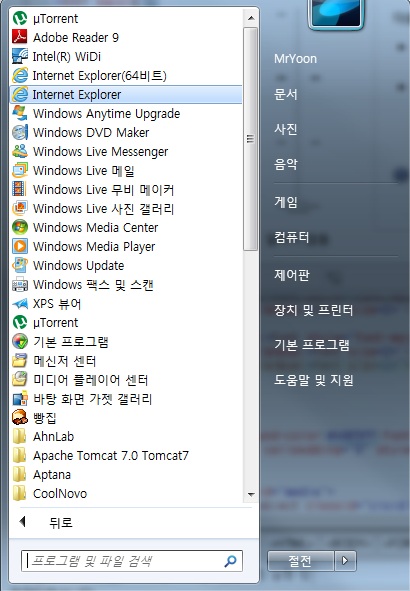Open 게임 in the right pane
Viewport: 410px width, 591px height.
coord(286,202)
